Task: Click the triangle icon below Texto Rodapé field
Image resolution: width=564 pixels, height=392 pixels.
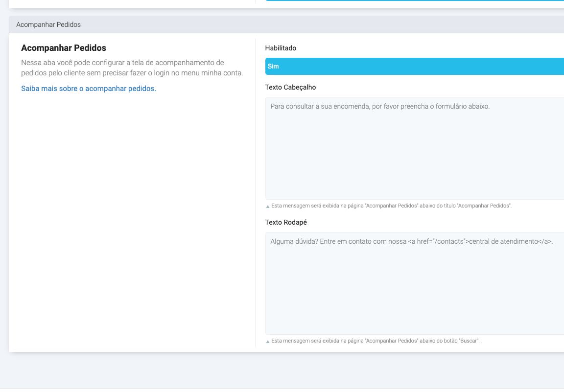Action: (267, 341)
